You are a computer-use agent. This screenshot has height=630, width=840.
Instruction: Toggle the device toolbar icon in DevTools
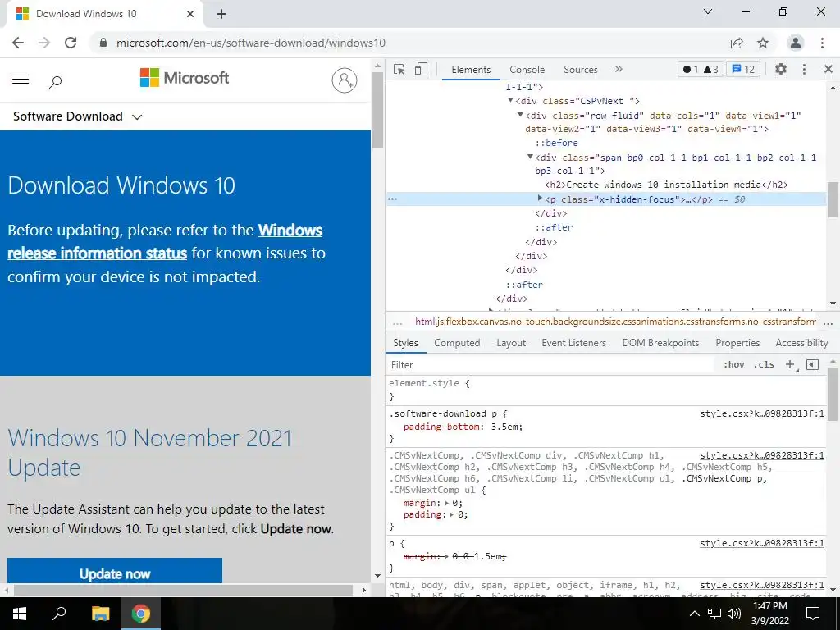tap(421, 70)
